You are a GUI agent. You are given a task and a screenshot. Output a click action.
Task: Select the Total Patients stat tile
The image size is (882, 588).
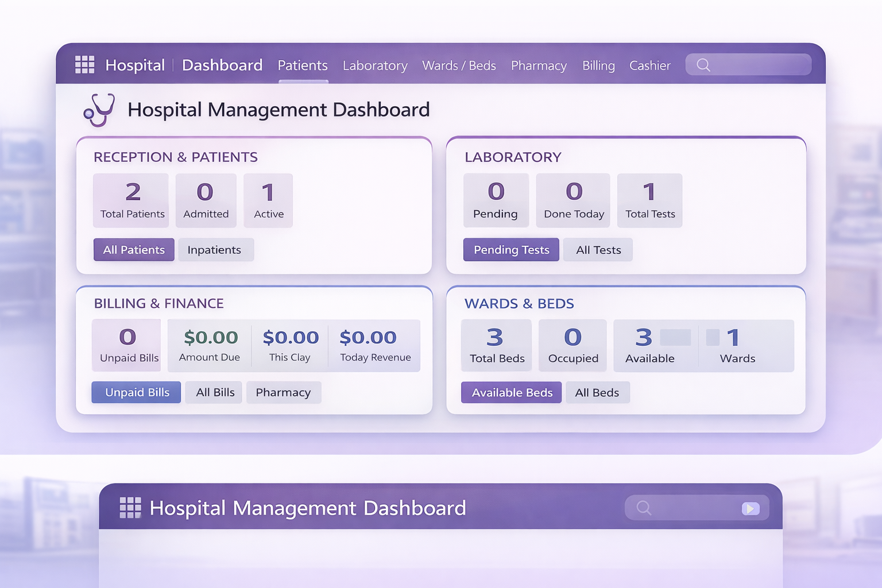132,200
